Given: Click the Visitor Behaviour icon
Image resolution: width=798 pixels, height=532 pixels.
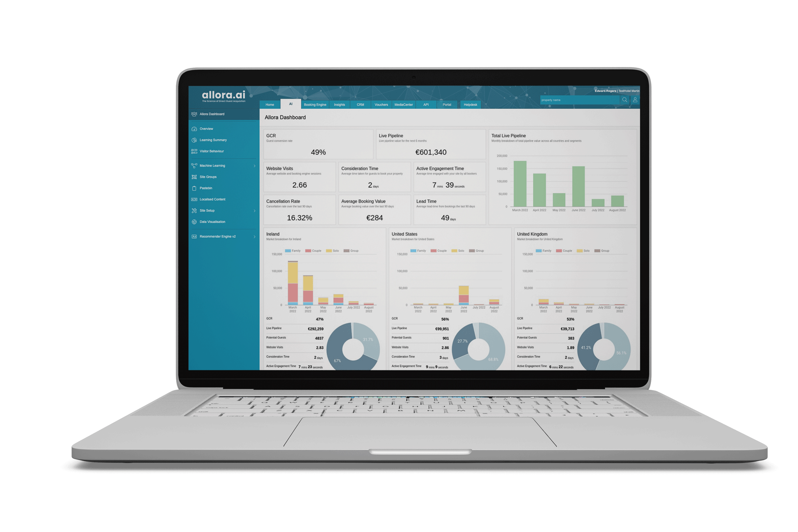Looking at the screenshot, I should pos(199,150).
